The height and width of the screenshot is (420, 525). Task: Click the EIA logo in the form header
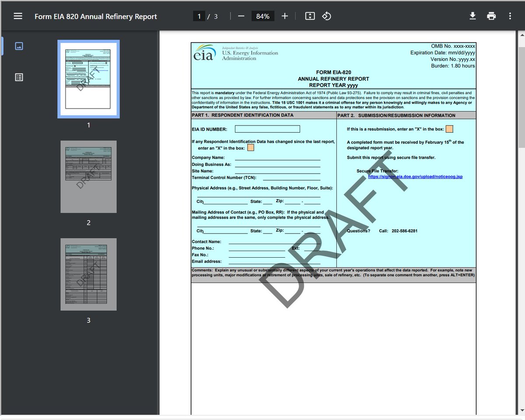pyautogui.click(x=204, y=53)
